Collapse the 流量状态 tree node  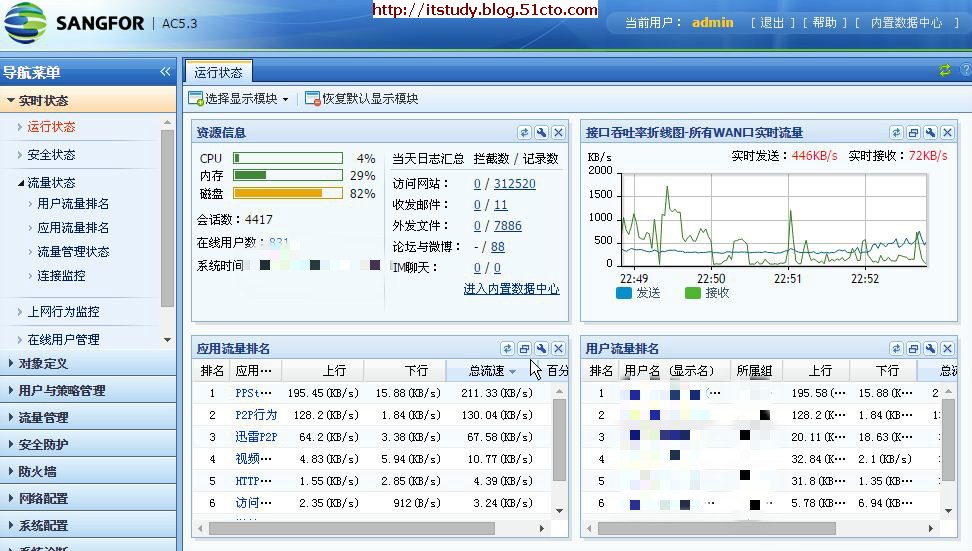click(x=21, y=183)
